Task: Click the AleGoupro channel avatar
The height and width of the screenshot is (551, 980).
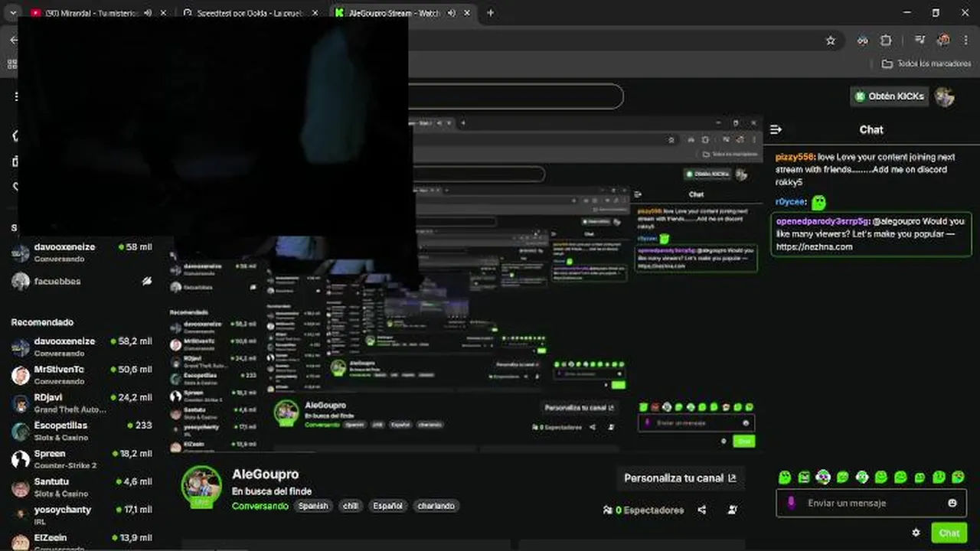Action: [201, 486]
